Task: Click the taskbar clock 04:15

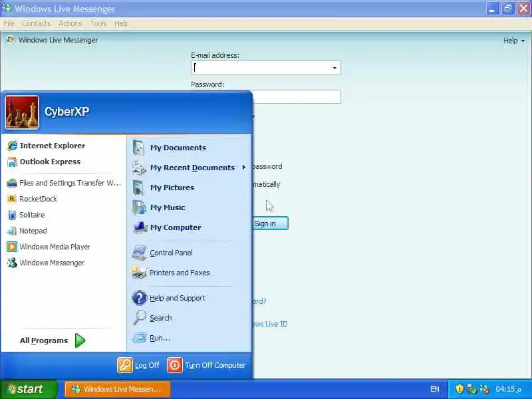Action: [508, 389]
